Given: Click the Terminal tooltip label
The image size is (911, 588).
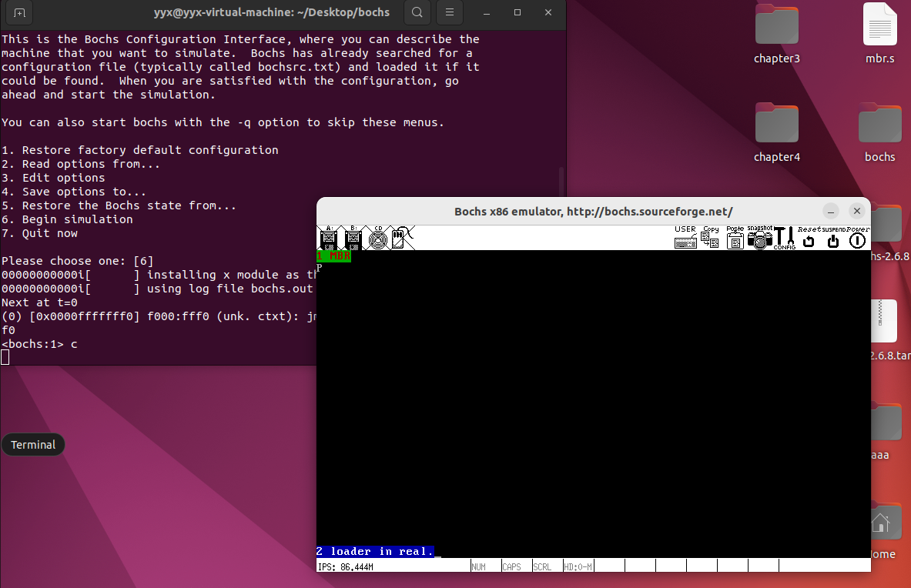Looking at the screenshot, I should click(33, 445).
